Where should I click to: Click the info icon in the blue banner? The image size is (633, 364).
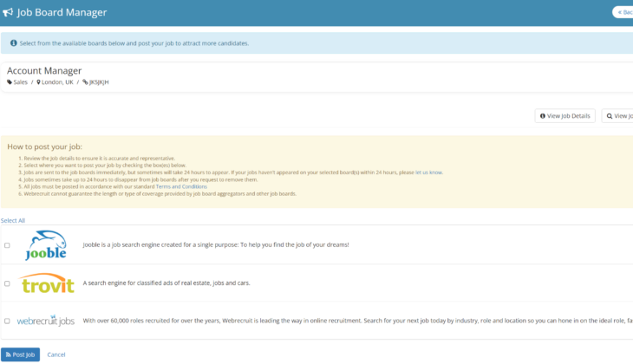pos(14,42)
